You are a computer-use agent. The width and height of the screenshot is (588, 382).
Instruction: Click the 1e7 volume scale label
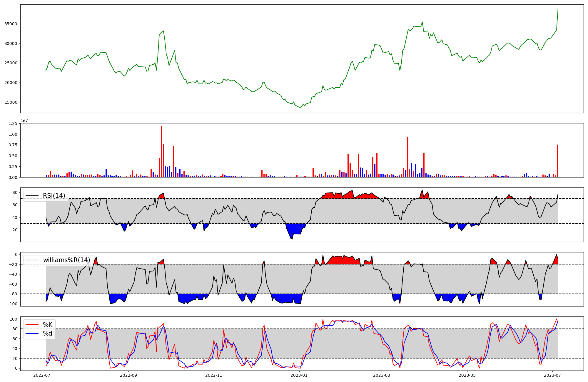click(24, 120)
